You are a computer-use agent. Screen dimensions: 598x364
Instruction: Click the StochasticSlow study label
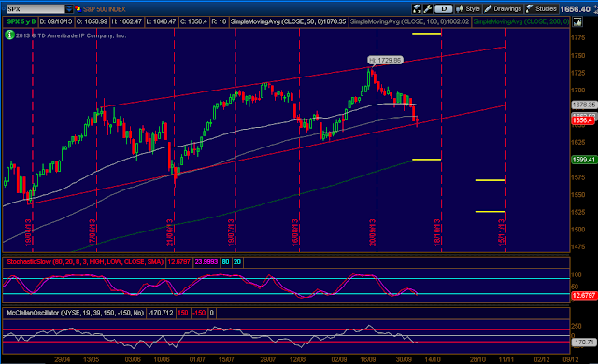pyautogui.click(x=85, y=262)
